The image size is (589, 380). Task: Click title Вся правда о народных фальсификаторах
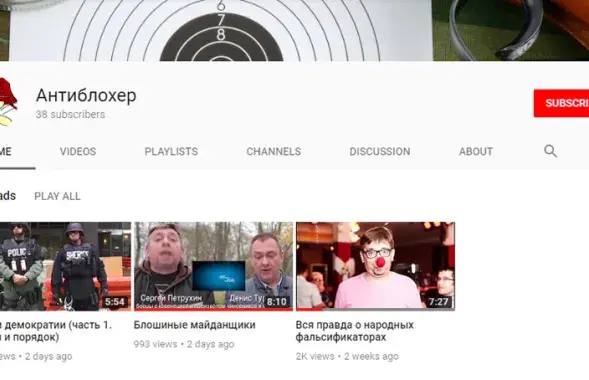click(x=355, y=331)
